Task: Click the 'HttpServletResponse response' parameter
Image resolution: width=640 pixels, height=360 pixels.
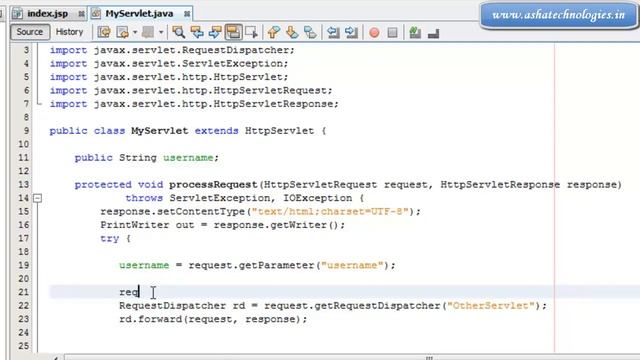Action: pyautogui.click(x=529, y=185)
